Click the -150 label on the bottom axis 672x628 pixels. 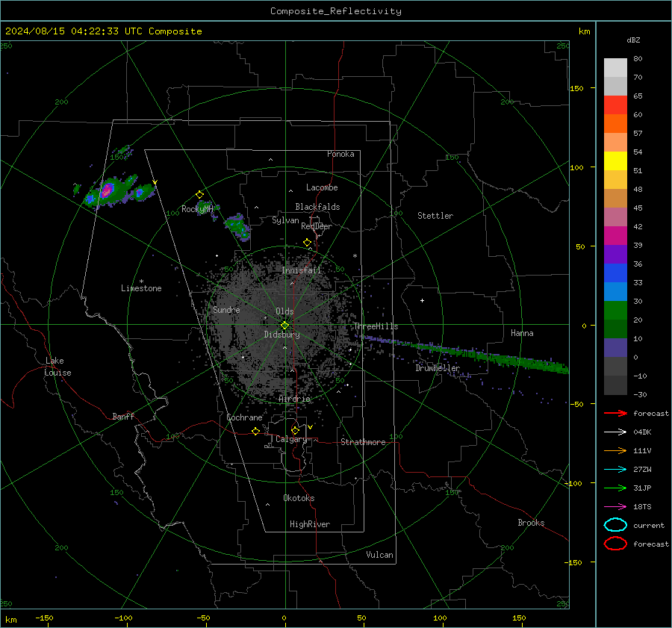(x=44, y=618)
